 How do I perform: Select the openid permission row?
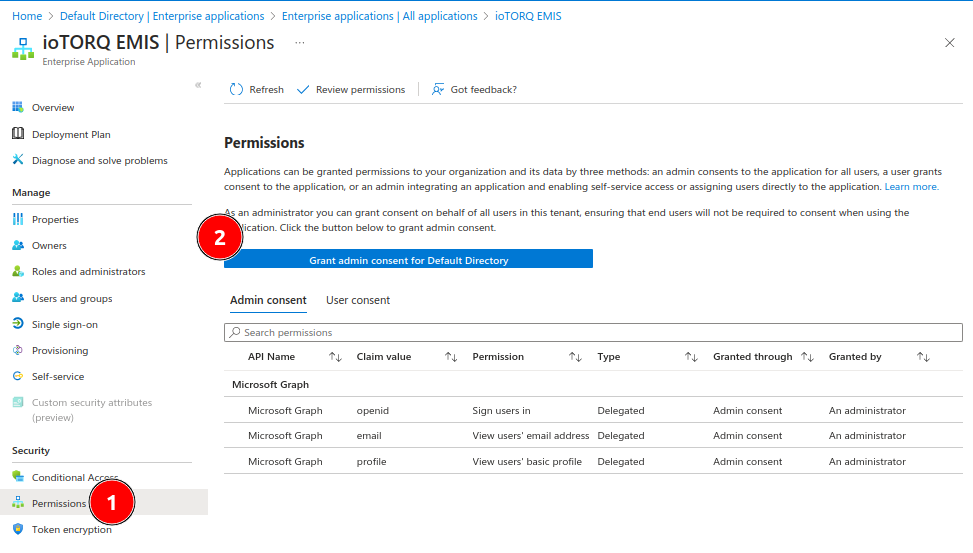(593, 410)
